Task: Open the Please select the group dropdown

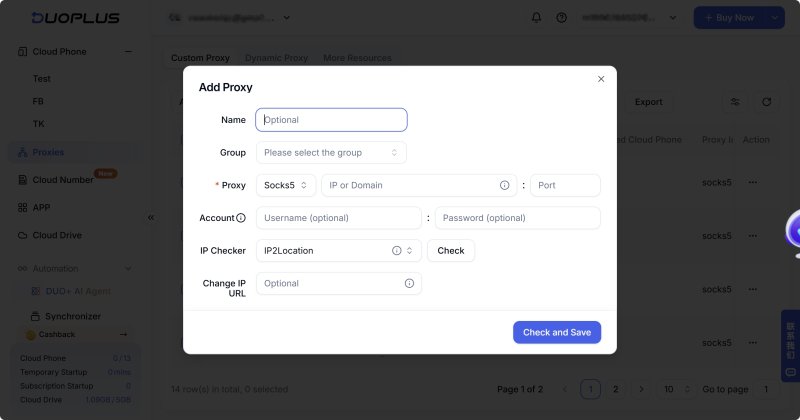Action: (331, 153)
